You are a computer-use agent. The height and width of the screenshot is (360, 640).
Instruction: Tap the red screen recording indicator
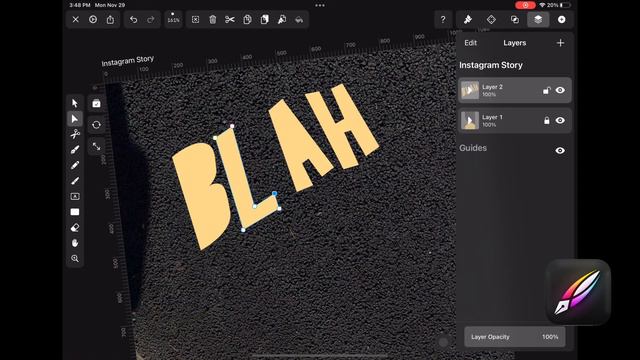pos(525,5)
